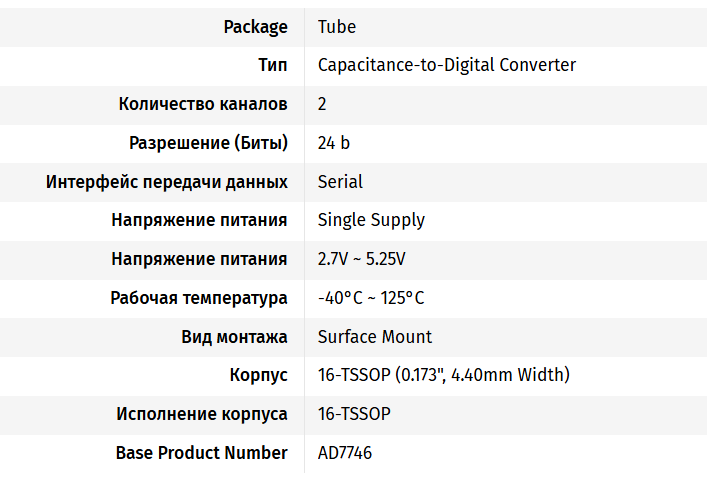Select the AD7746 product number

tap(345, 453)
